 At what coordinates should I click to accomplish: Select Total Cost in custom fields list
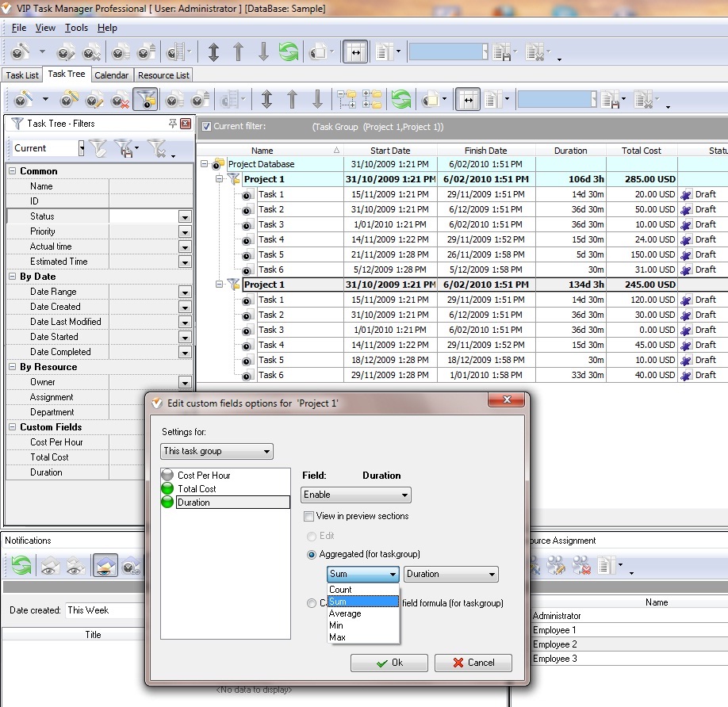(197, 489)
